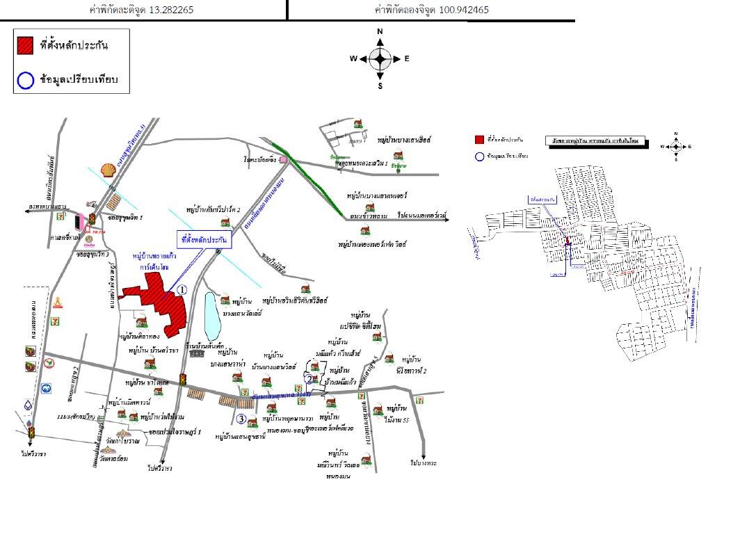
Task: Click the tiny red plot on the site plan
Action: (x=568, y=240)
